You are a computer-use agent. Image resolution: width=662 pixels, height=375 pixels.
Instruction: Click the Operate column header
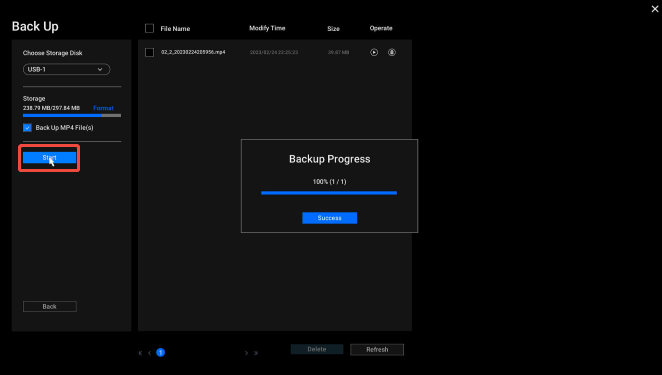pos(381,28)
